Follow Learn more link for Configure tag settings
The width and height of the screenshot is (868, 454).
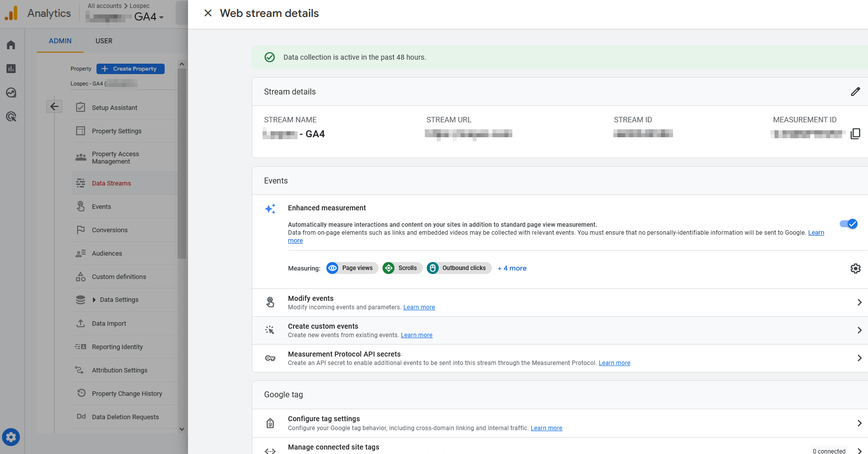tap(546, 428)
